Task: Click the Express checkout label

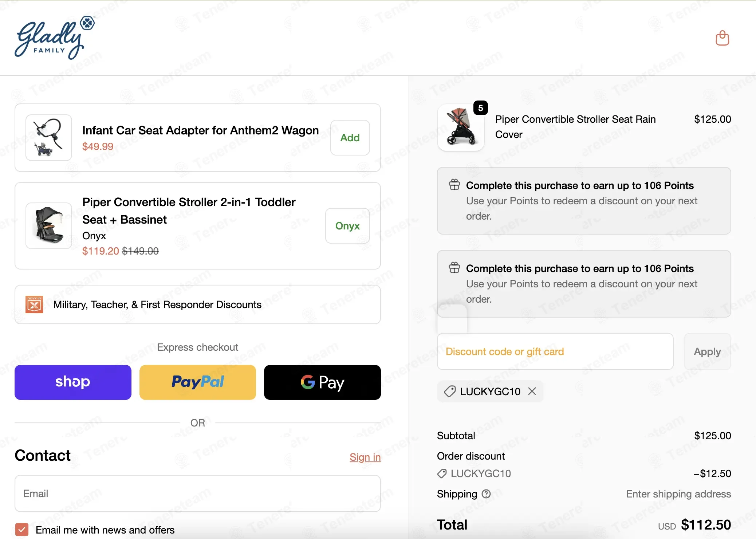Action: 198,347
